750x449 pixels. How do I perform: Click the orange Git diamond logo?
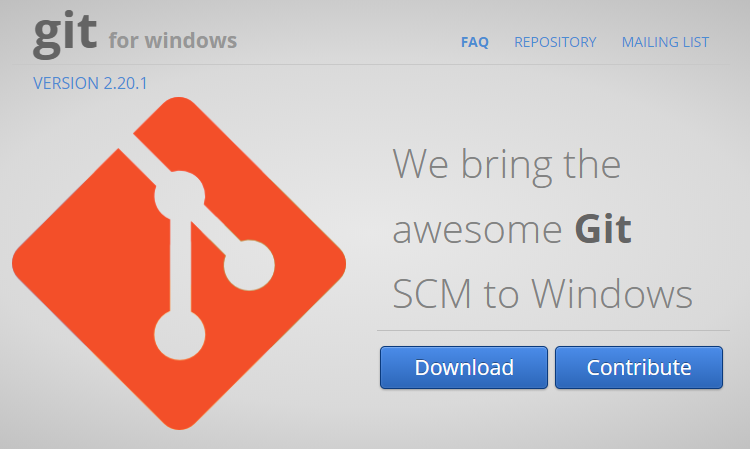(x=178, y=263)
